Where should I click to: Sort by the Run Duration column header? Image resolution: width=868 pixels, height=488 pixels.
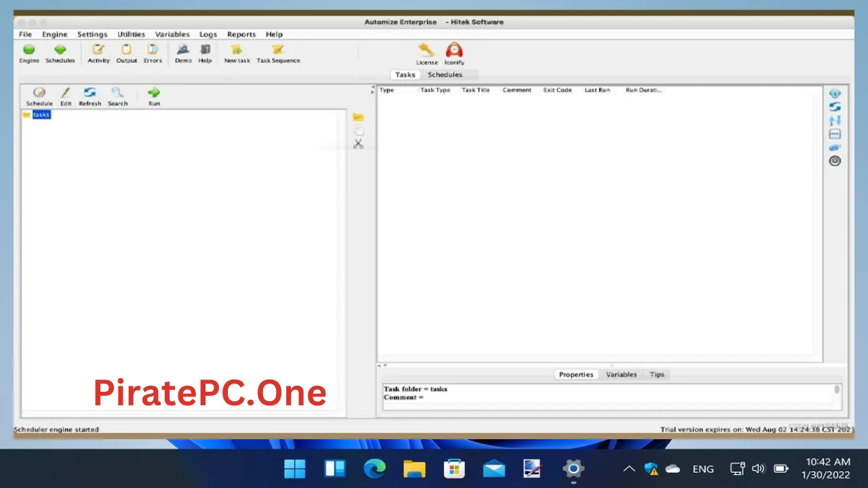pyautogui.click(x=643, y=90)
